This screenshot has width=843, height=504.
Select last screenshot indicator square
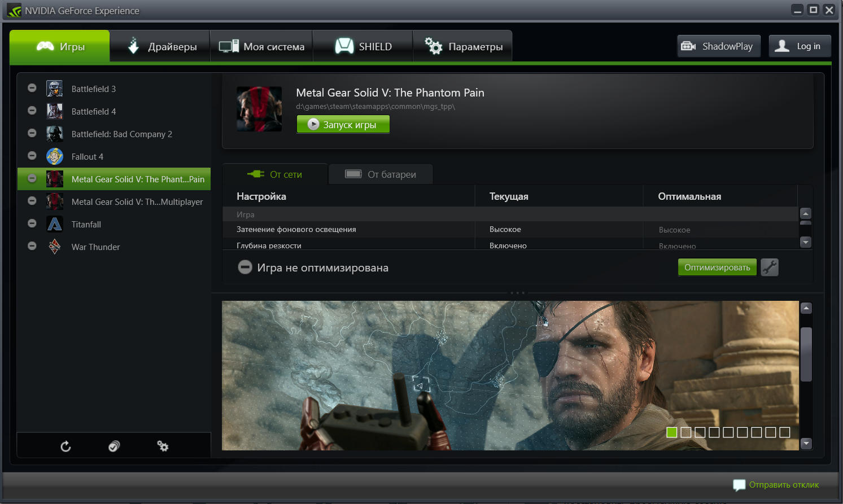click(785, 432)
